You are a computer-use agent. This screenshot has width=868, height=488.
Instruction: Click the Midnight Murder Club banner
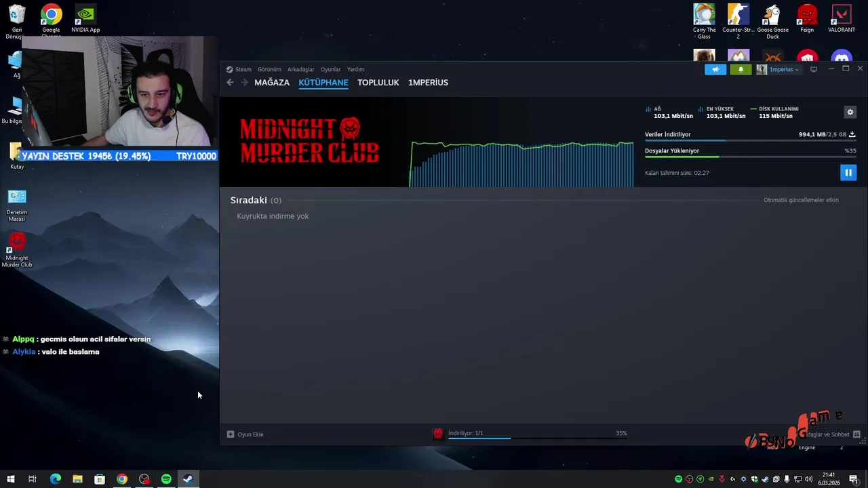[x=309, y=141]
